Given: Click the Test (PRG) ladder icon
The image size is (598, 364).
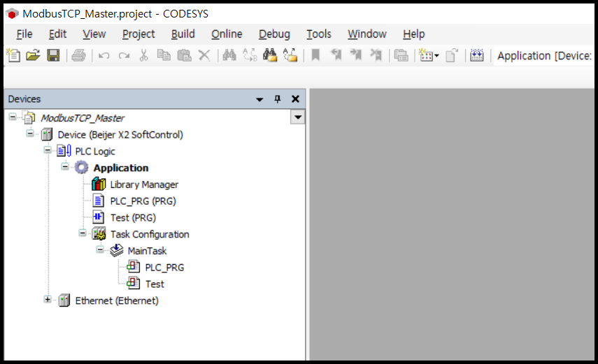Looking at the screenshot, I should coord(99,217).
